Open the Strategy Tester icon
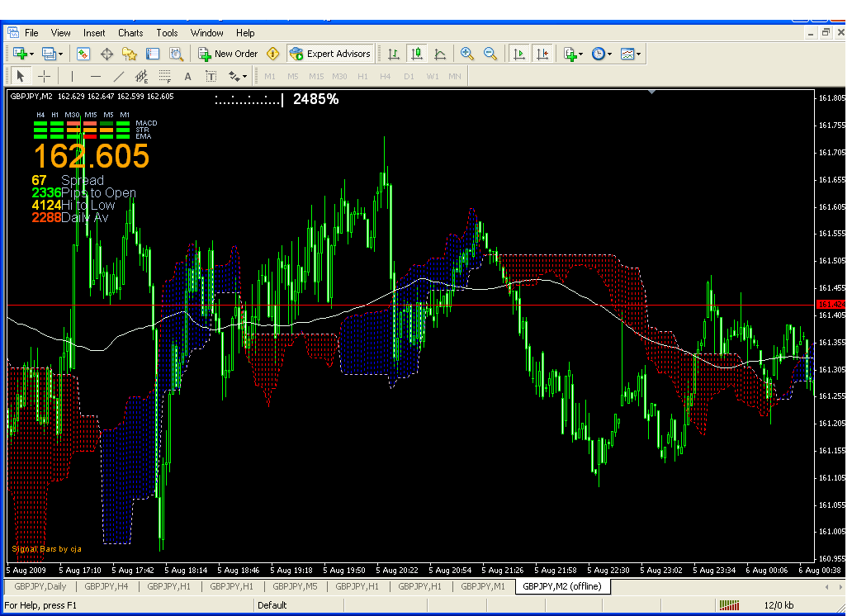 click(176, 54)
